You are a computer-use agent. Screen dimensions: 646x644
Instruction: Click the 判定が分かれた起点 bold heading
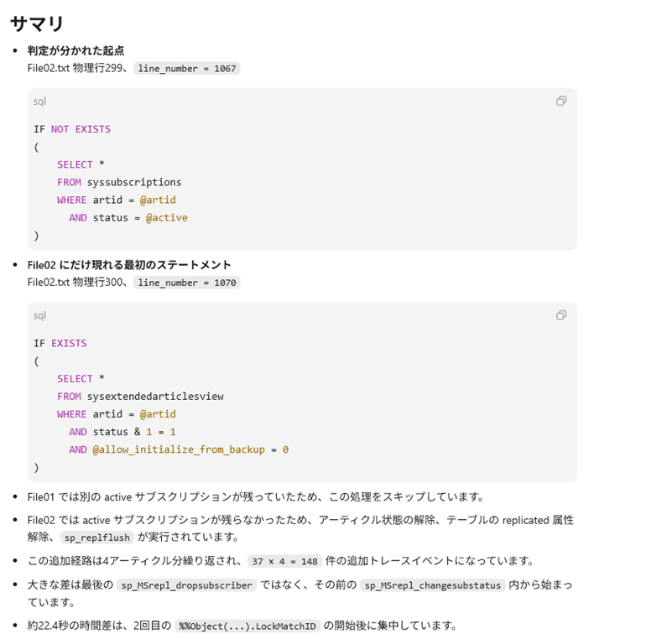pos(76,50)
